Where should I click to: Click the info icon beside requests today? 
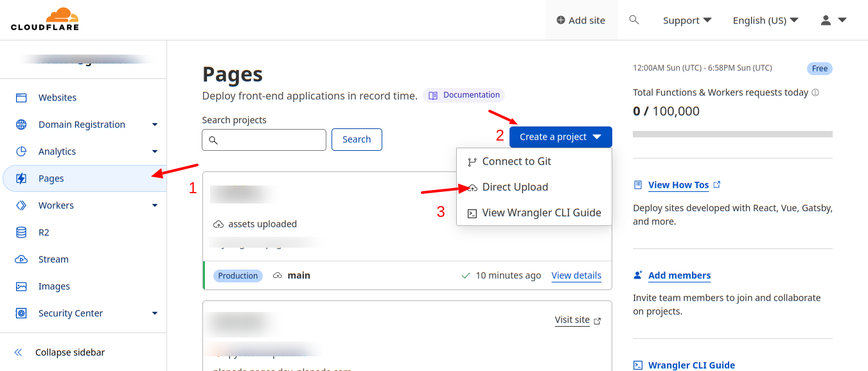tap(815, 92)
